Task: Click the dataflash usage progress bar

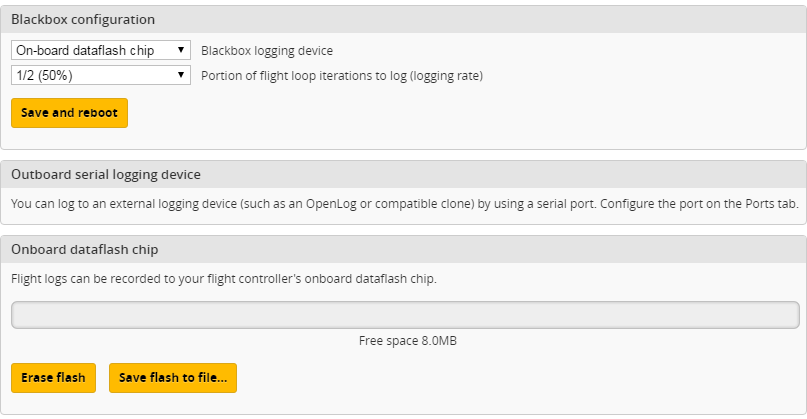Action: click(405, 315)
